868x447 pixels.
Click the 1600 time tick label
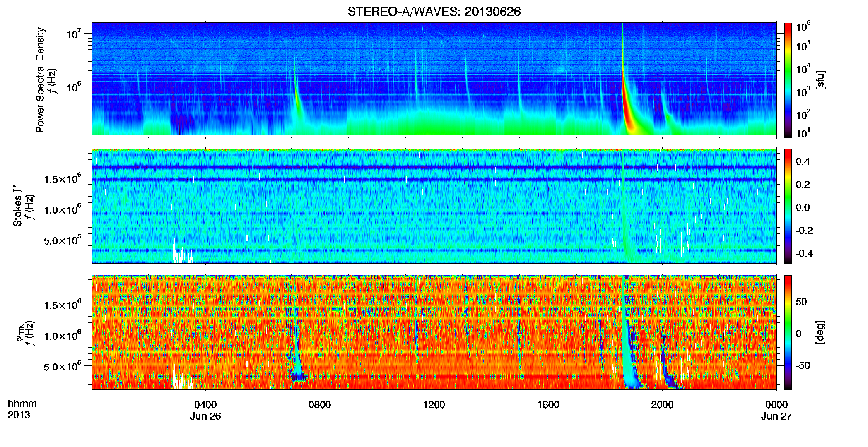[548, 404]
